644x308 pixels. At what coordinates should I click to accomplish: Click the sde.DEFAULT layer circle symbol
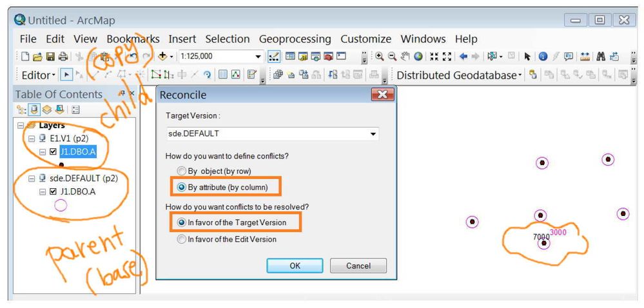pyautogui.click(x=61, y=205)
